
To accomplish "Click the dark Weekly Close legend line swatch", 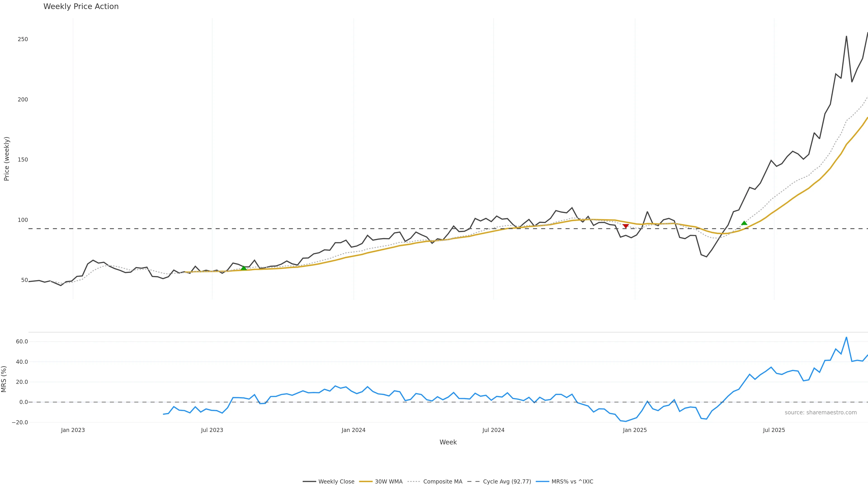I will click(309, 482).
